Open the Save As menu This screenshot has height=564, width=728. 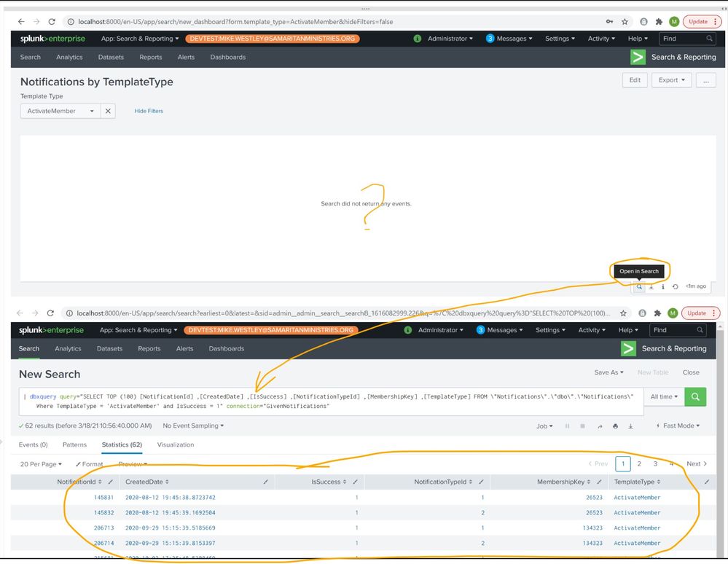608,372
